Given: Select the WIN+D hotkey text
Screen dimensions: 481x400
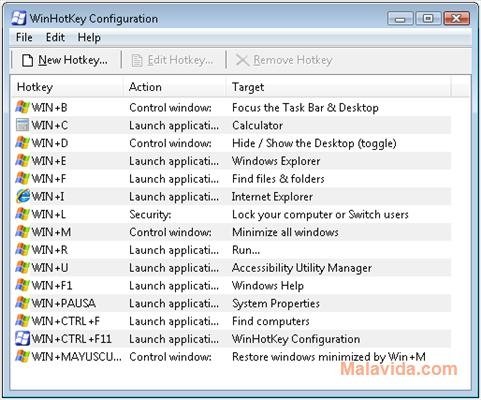Looking at the screenshot, I should pyautogui.click(x=50, y=143).
